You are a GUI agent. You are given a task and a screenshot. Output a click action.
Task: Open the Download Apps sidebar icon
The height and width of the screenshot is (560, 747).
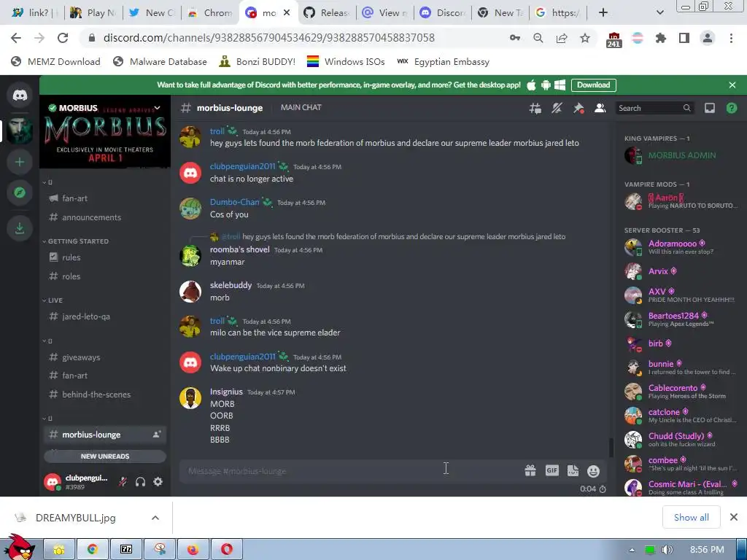[x=20, y=228]
